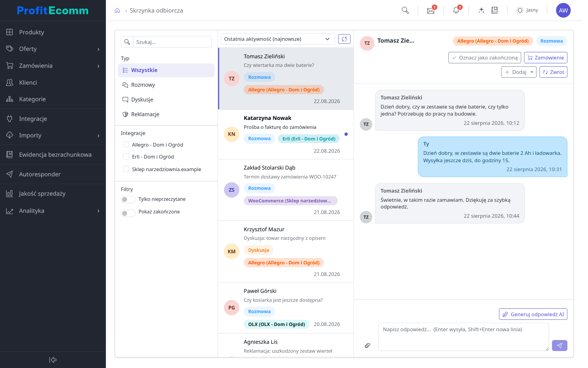Screen dimensions: 588x368
Task: Toggle Tylko nieprzeczytane filter switch
Action: click(128, 199)
